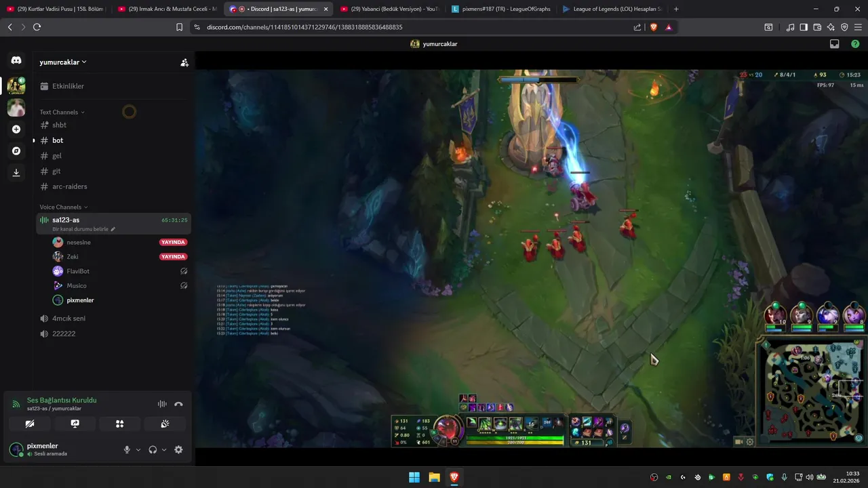This screenshot has width=868, height=488.
Task: Open headphone output options chevron
Action: click(164, 449)
